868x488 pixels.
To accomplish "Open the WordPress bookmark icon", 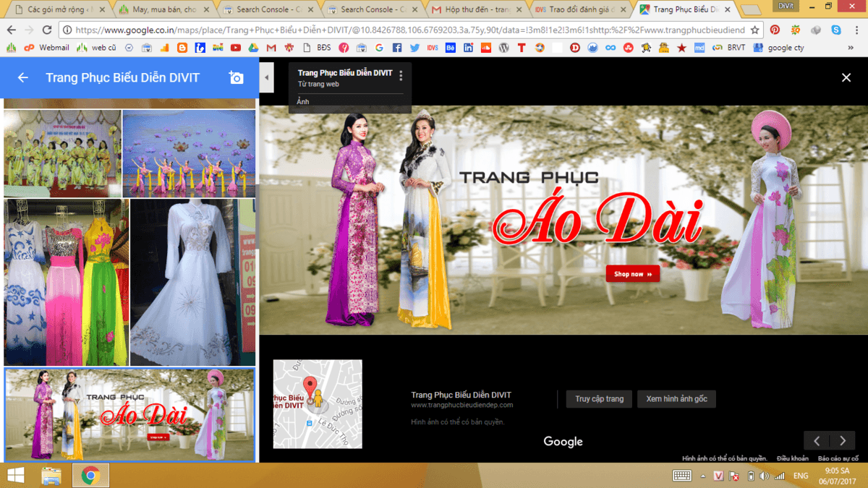I will [x=504, y=48].
